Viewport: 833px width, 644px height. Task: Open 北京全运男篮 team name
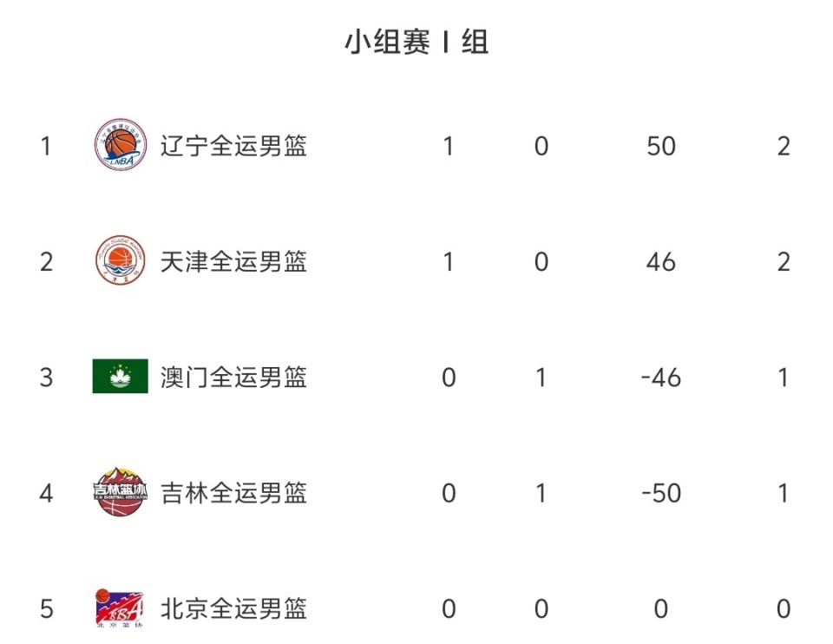pyautogui.click(x=233, y=608)
